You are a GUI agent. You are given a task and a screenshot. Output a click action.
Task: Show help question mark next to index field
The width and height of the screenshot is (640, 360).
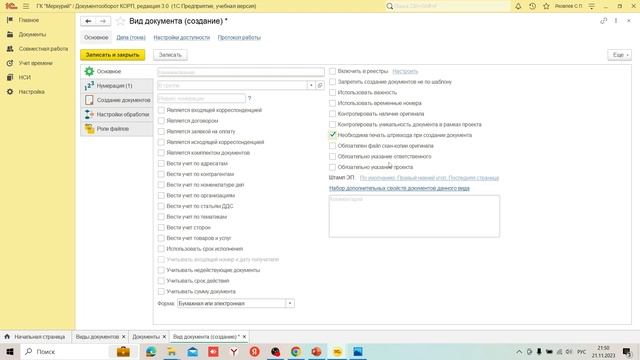249,98
